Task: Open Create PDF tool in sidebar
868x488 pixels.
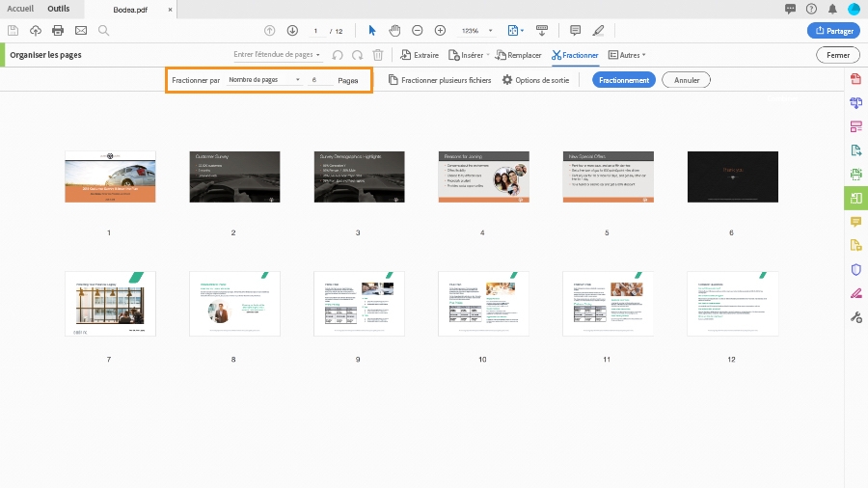Action: pyautogui.click(x=855, y=78)
